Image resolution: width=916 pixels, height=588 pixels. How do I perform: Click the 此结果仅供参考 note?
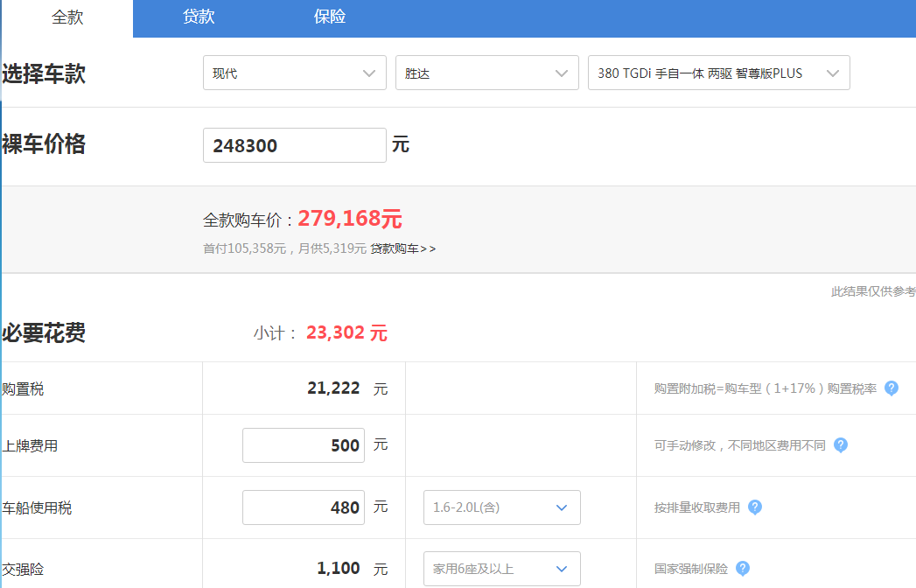pos(873,291)
